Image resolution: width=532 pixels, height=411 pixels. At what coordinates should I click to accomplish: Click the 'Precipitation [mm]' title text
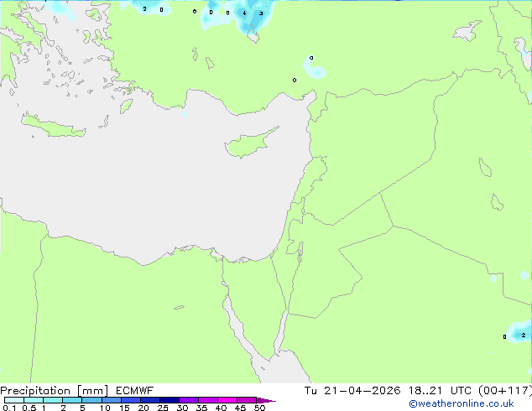[x=55, y=391]
